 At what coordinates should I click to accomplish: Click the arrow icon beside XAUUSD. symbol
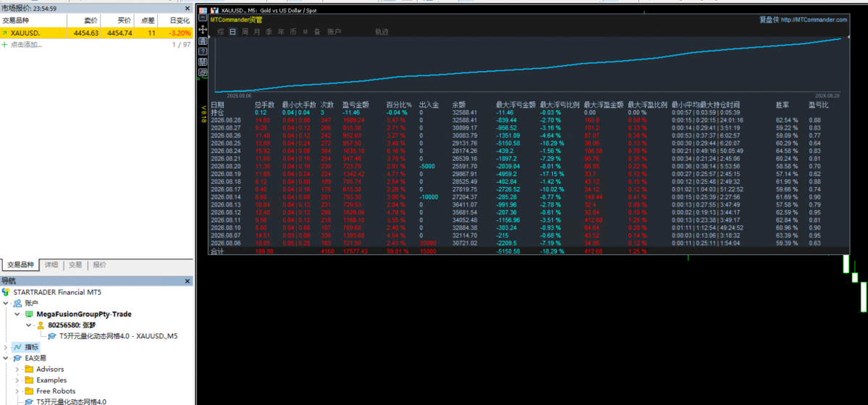(5, 33)
